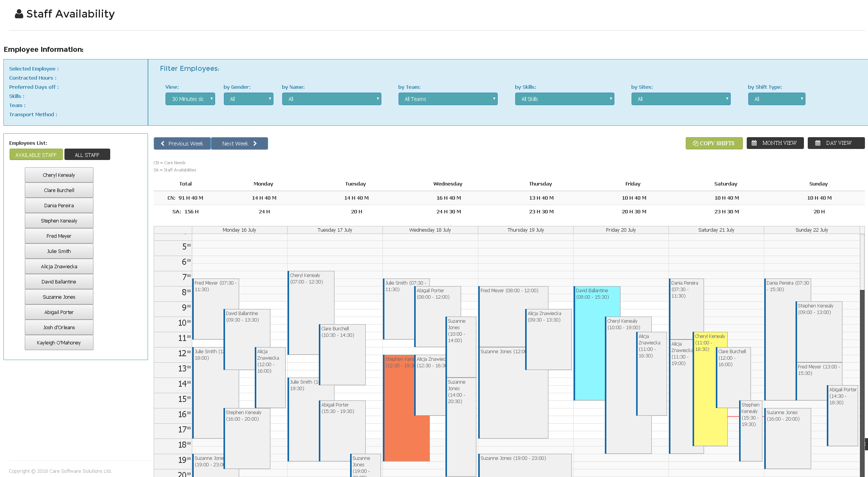
Task: Open the by Sites filter dropdown
Action: point(681,99)
